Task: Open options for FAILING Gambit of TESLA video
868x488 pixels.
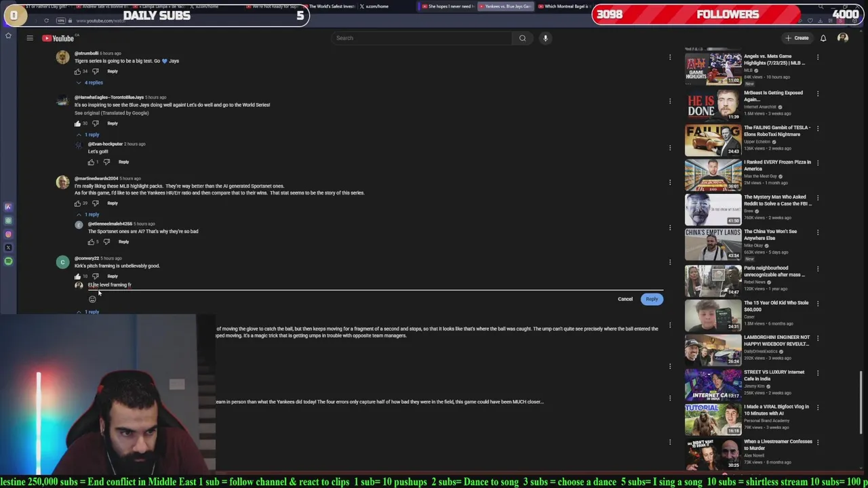Action: pos(818,128)
